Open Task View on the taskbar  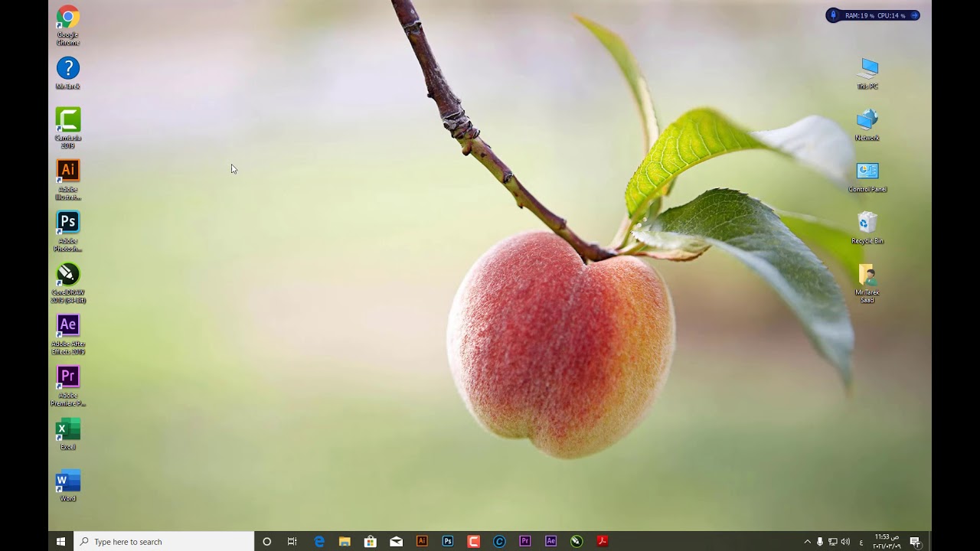(x=292, y=541)
